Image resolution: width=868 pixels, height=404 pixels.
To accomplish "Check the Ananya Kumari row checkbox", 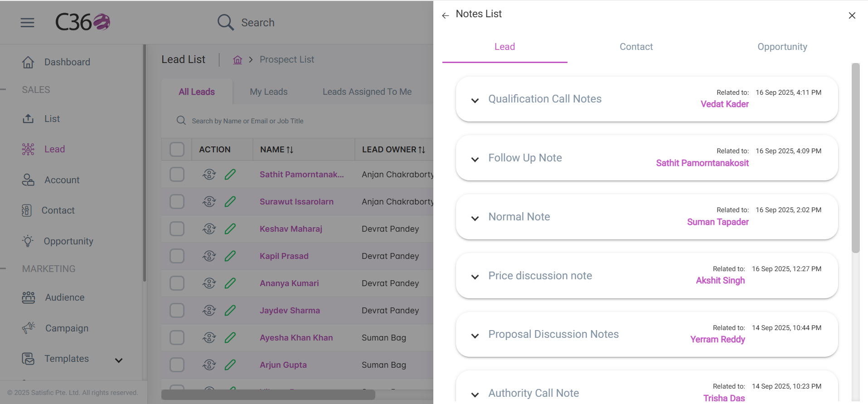I will (177, 283).
